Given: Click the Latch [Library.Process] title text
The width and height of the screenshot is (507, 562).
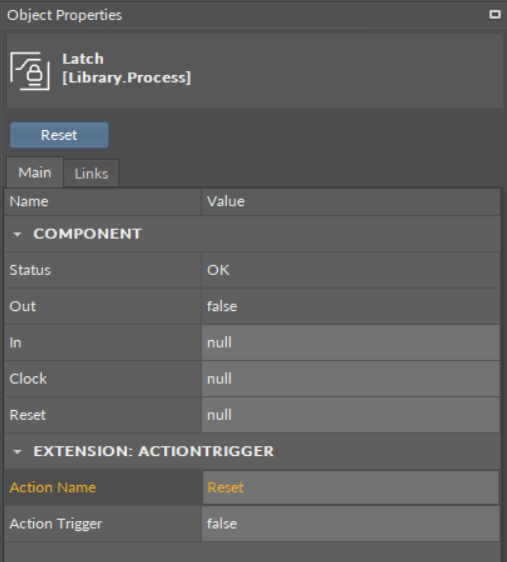Looking at the screenshot, I should 126,68.
